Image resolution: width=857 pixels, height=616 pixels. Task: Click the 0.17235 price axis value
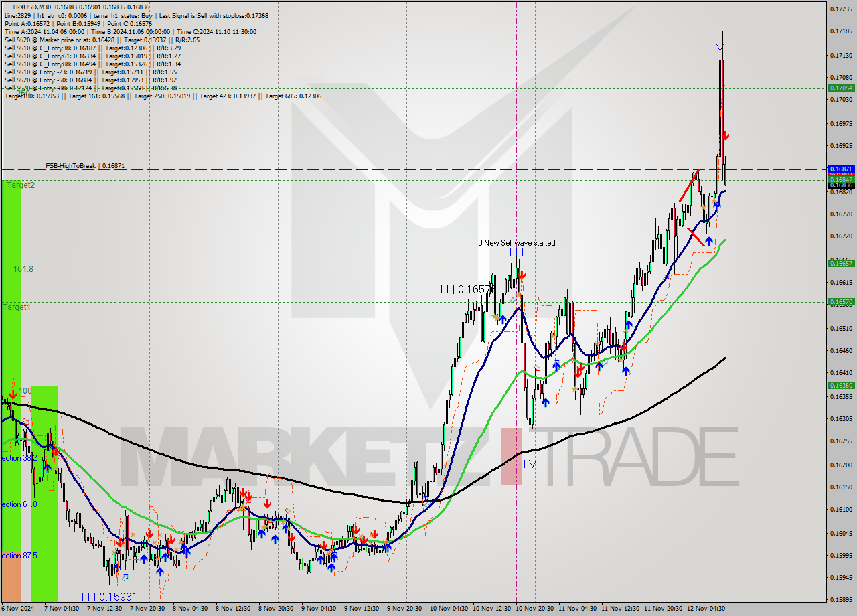click(x=841, y=9)
